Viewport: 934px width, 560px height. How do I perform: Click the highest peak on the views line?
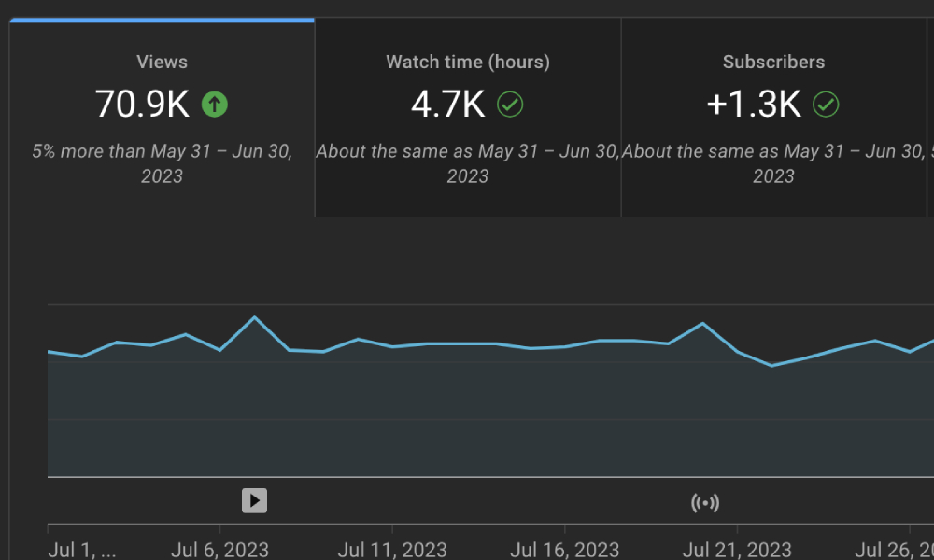click(x=254, y=317)
